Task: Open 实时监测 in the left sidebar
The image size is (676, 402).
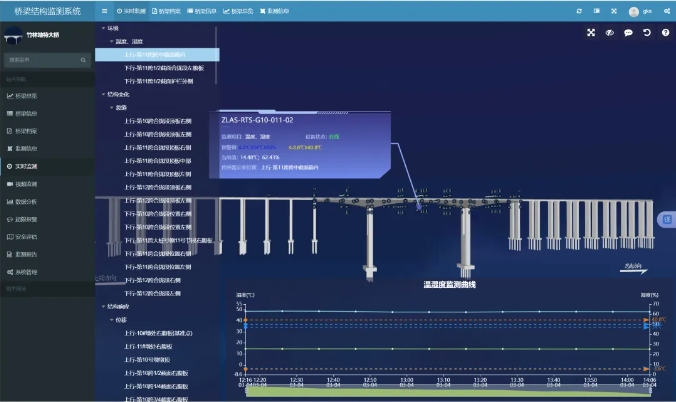Action: pos(26,165)
